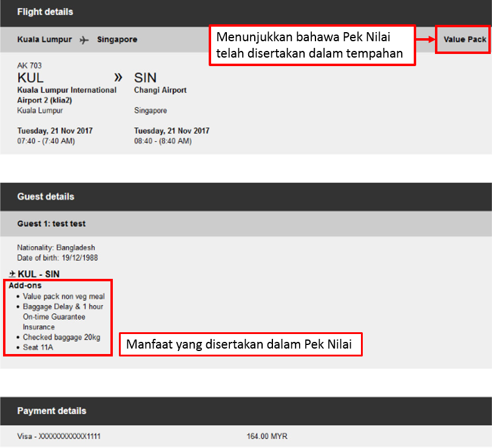The image size is (492, 448).
Task: Click the double chevron between KUL and SIN
Action: coord(118,77)
